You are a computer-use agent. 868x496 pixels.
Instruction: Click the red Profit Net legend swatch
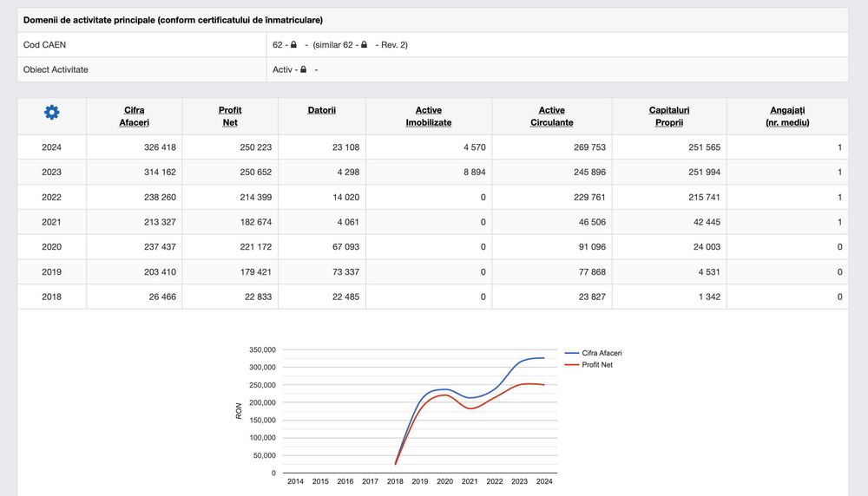(x=571, y=365)
